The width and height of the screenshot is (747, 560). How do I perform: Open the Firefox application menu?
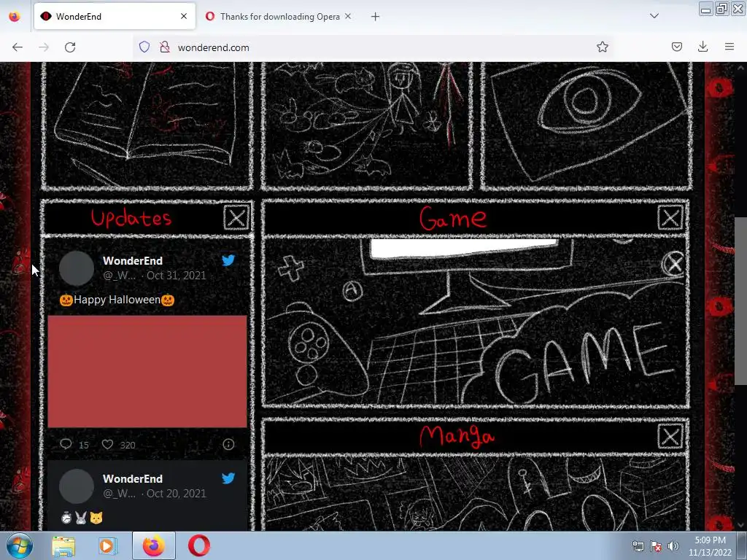coord(729,47)
